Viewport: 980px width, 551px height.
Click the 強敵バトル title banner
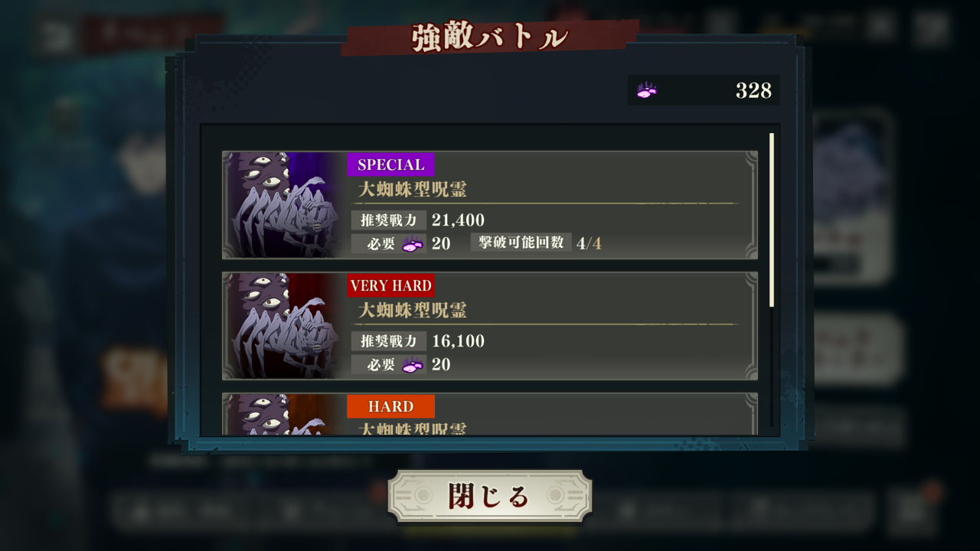[490, 37]
